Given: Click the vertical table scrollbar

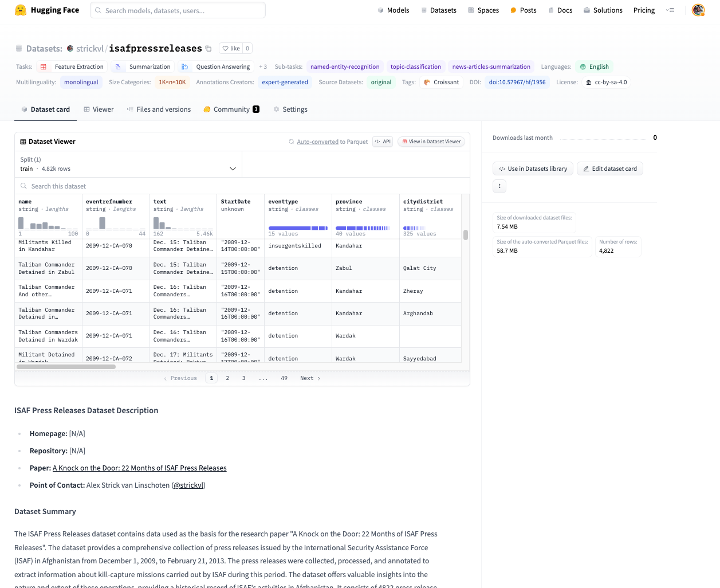Looking at the screenshot, I should pyautogui.click(x=466, y=235).
